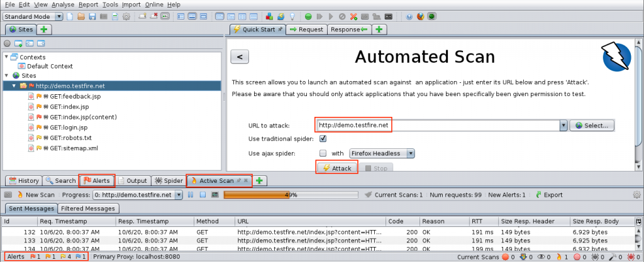644x262 pixels.
Task: Enable the Use ajax spider checkbox
Action: click(323, 153)
